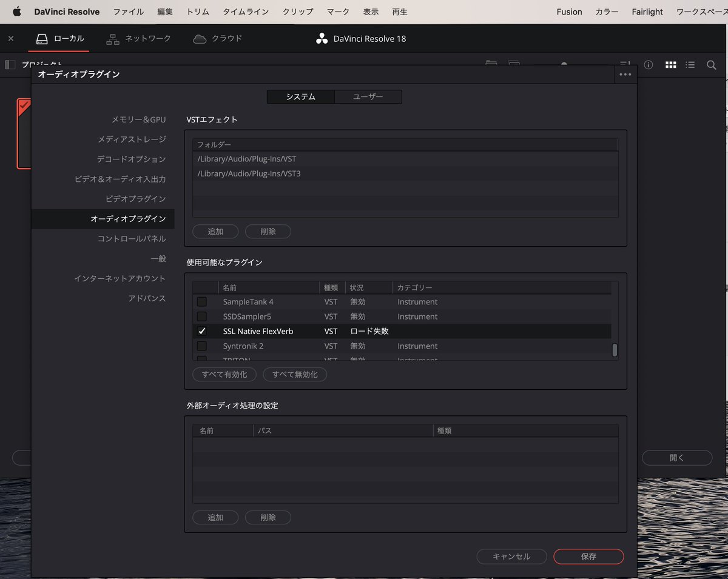Enable SSDSampler5 plugin checkbox
Image resolution: width=728 pixels, height=579 pixels.
pos(202,316)
